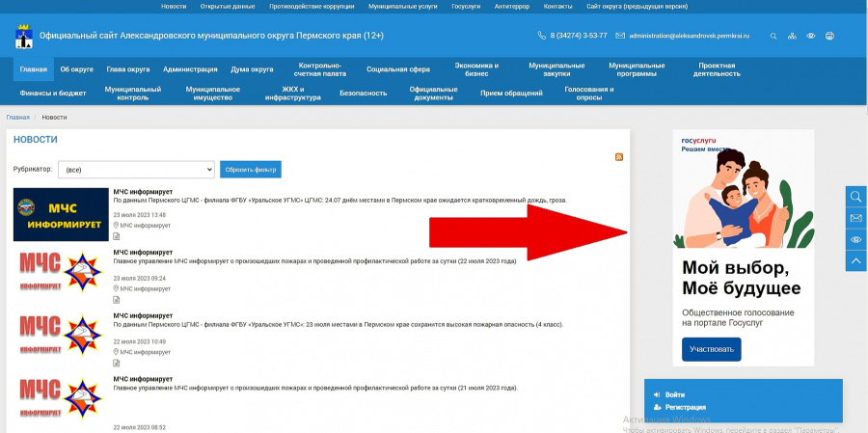Image resolution: width=868 pixels, height=433 pixels.
Task: Open Антитеррор in the top bar
Action: coord(512,7)
